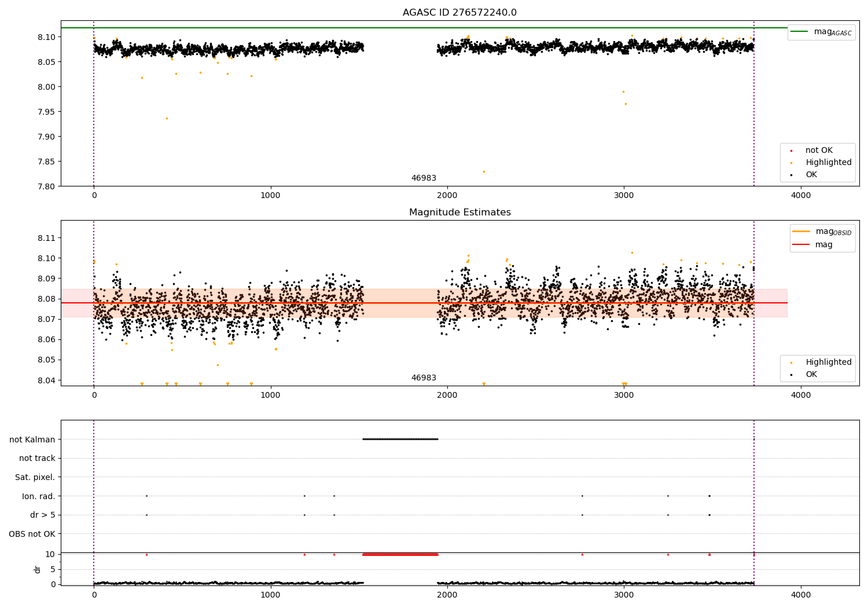This screenshot has width=868, height=608.
Task: Select 'Highlighted' in the Magnitude Estimates legend
Action: 818,362
